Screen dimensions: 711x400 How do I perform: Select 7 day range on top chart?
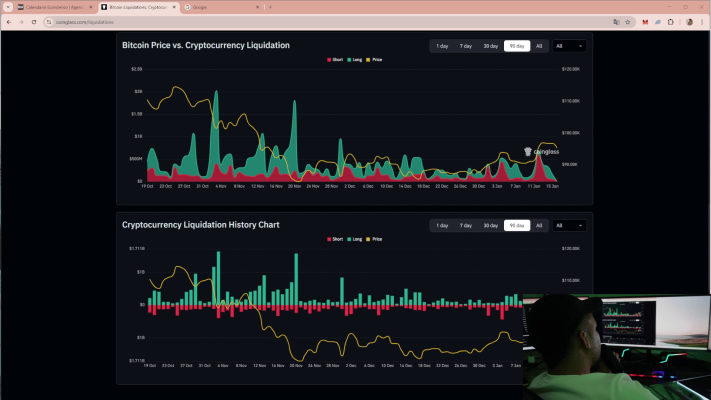click(466, 46)
